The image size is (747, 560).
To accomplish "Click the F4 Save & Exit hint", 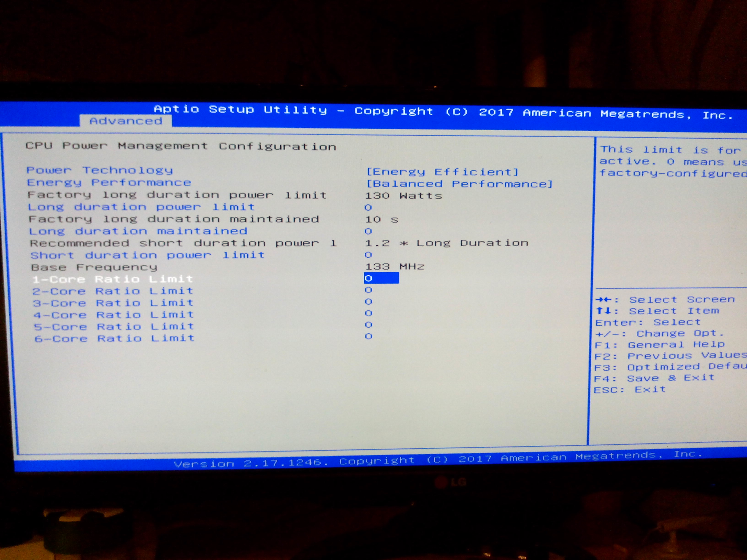I will click(654, 378).
